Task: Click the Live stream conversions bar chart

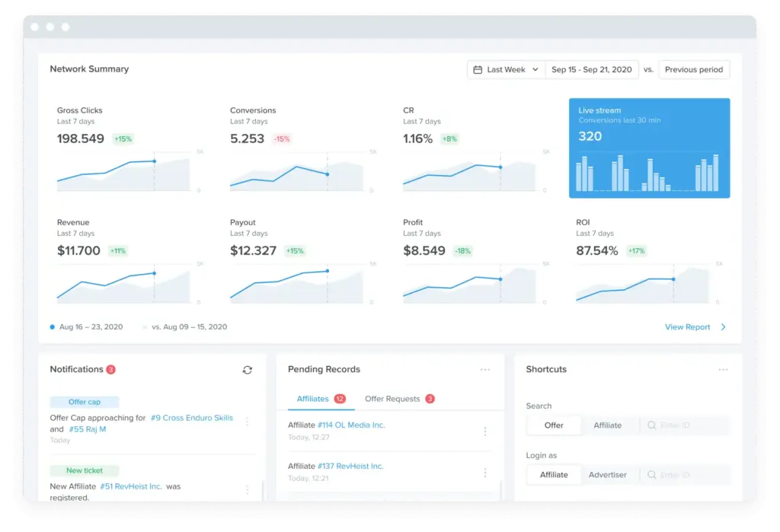Action: (x=649, y=174)
